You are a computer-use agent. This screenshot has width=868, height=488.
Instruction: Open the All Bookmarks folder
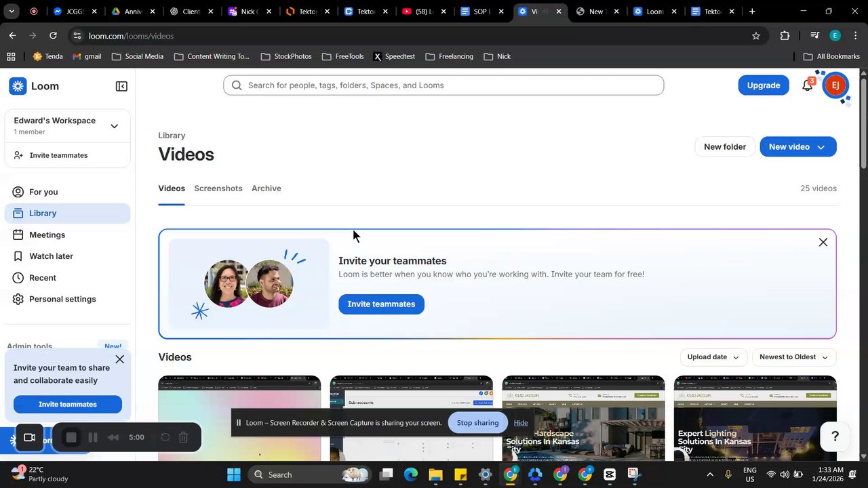(x=831, y=56)
